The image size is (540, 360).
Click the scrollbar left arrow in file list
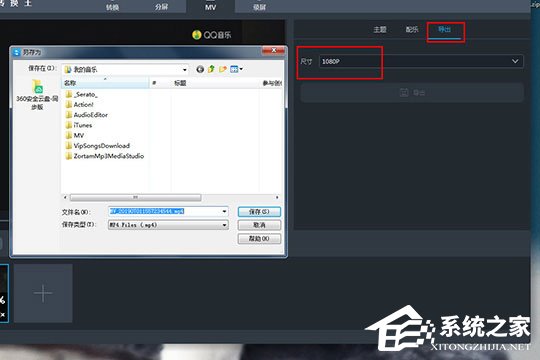point(65,197)
